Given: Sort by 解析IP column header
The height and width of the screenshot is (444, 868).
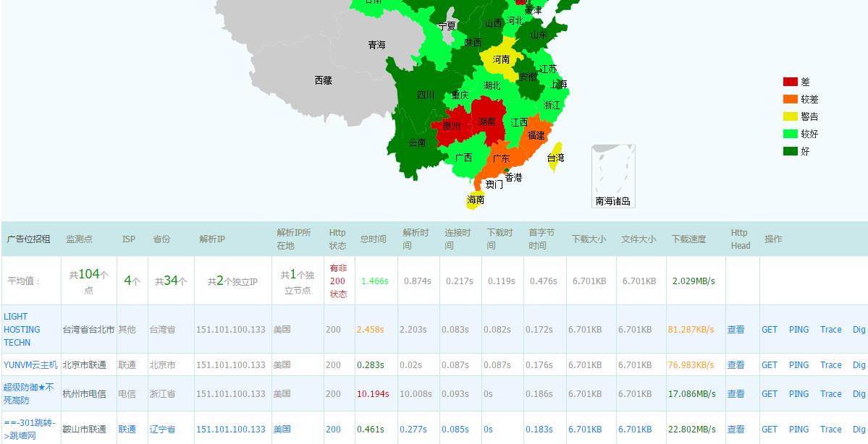Looking at the screenshot, I should tap(212, 239).
